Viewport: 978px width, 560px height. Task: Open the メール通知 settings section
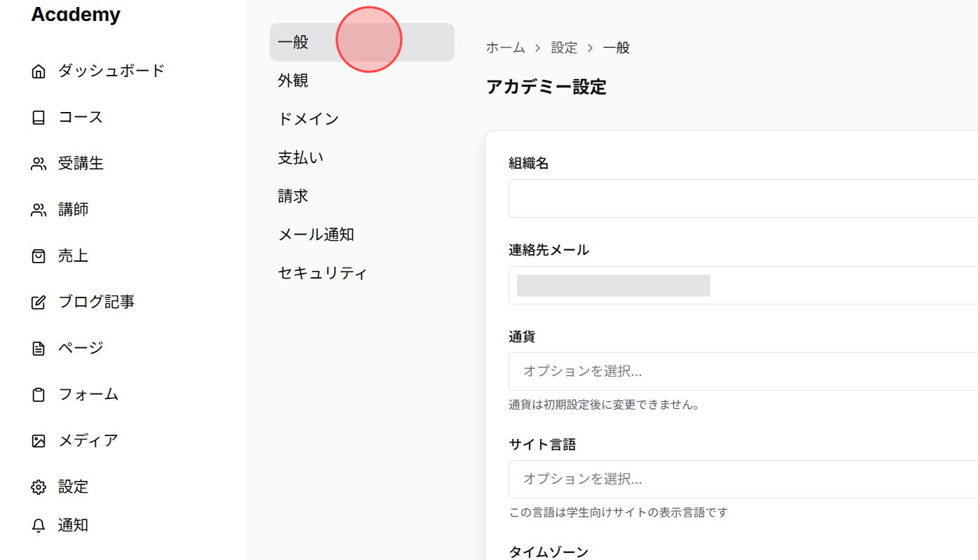pos(316,234)
